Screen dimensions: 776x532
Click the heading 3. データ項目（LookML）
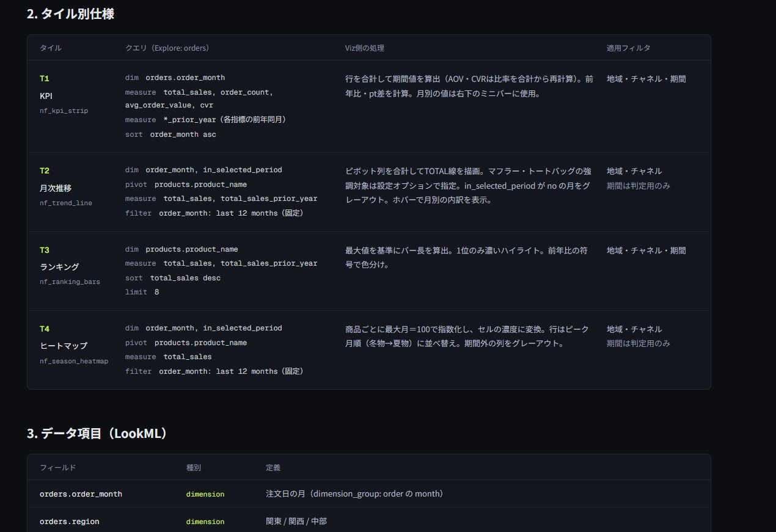pyautogui.click(x=97, y=434)
